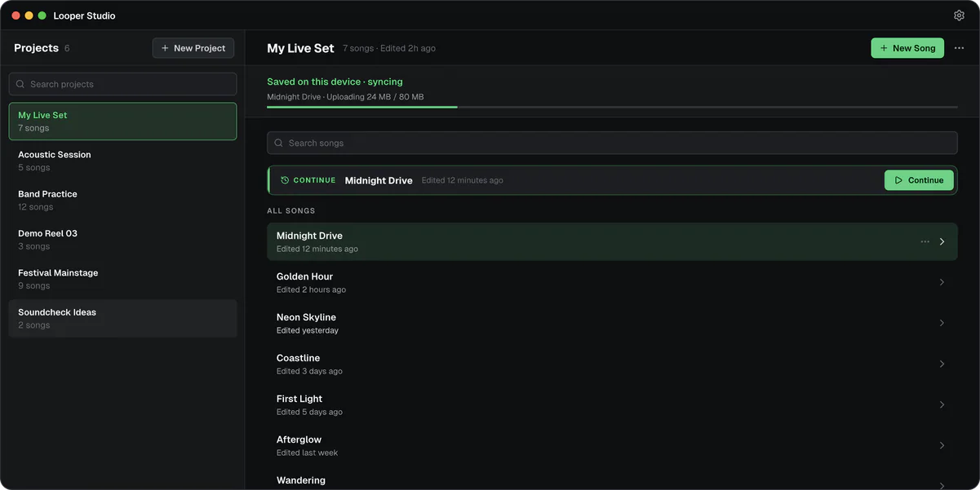Select the Demo Reel 03 project

click(x=122, y=240)
